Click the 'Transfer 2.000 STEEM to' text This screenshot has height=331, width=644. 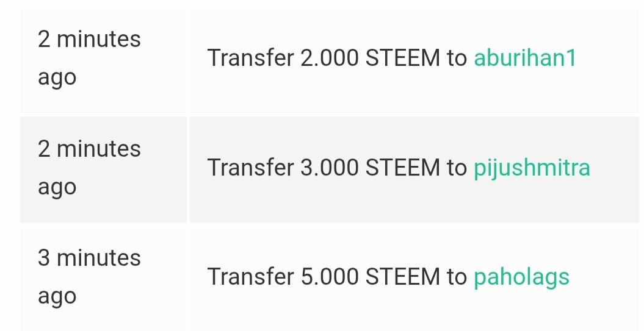click(x=337, y=58)
